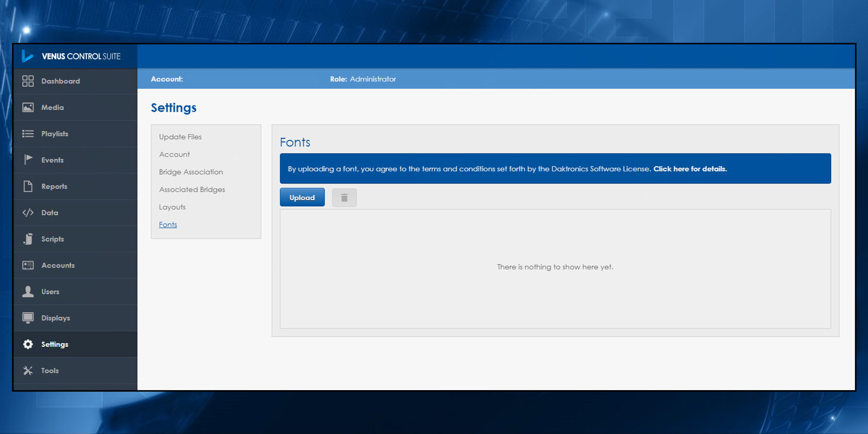Open the Layouts settings page
The image size is (868, 434).
172,207
